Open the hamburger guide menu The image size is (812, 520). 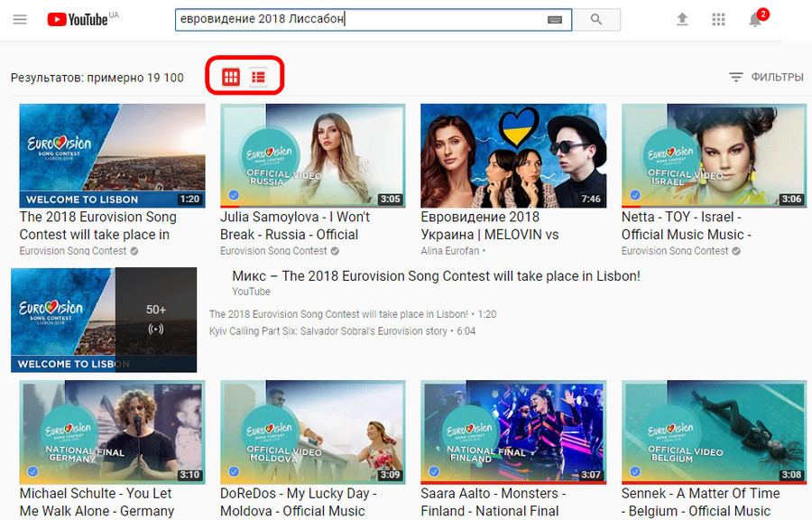pos(20,20)
